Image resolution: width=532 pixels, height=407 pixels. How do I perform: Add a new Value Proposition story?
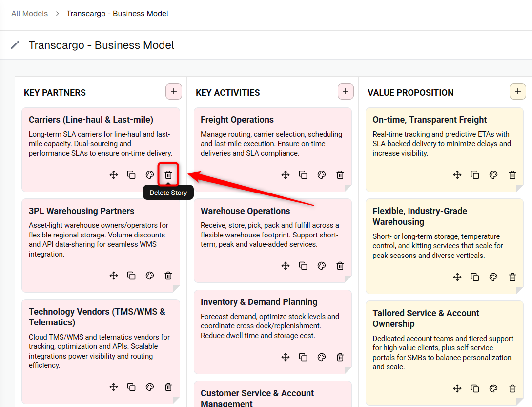[x=518, y=91]
